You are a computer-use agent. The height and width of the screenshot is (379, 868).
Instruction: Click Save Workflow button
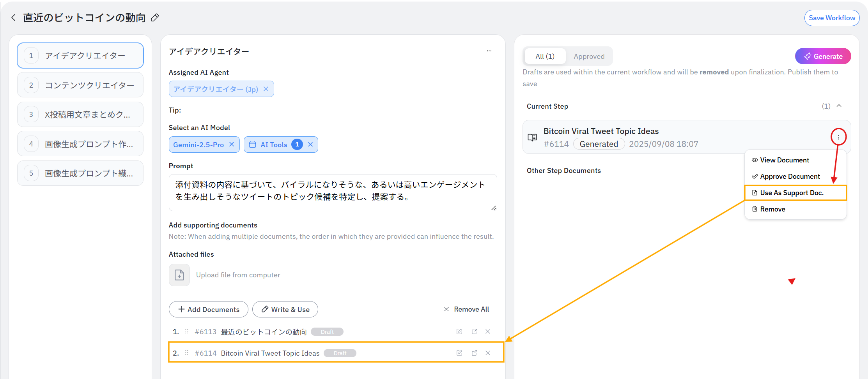(x=832, y=18)
